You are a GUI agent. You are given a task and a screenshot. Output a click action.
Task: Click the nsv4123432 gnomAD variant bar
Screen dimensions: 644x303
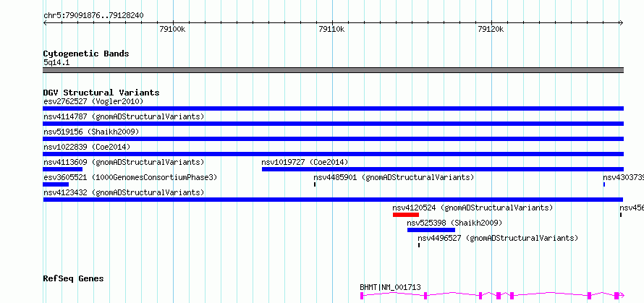tap(333, 200)
